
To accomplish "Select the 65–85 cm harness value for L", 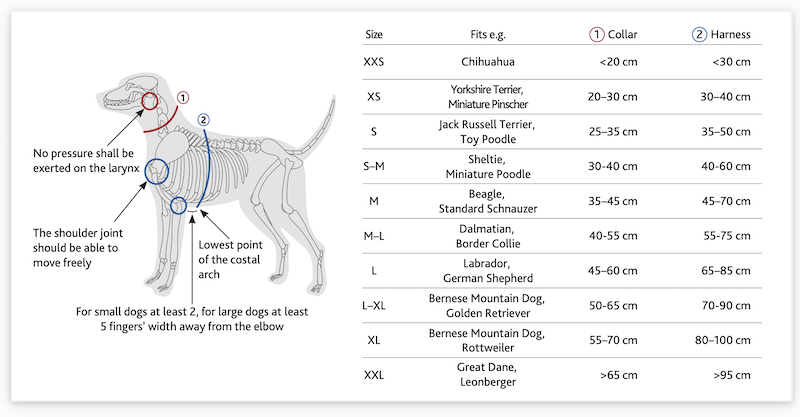I will (726, 271).
